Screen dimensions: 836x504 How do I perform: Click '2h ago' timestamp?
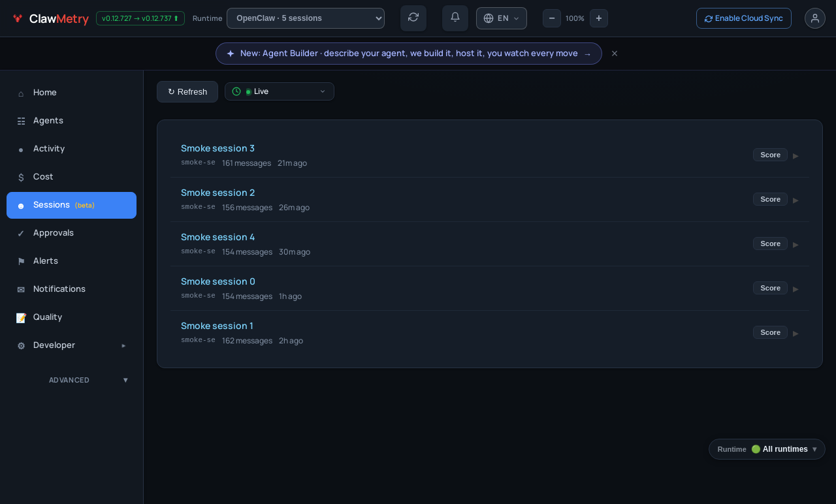pos(291,341)
